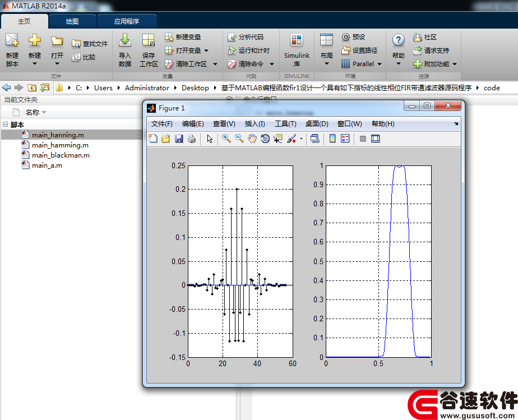Click the New Figure icon in Figure 1

153,139
